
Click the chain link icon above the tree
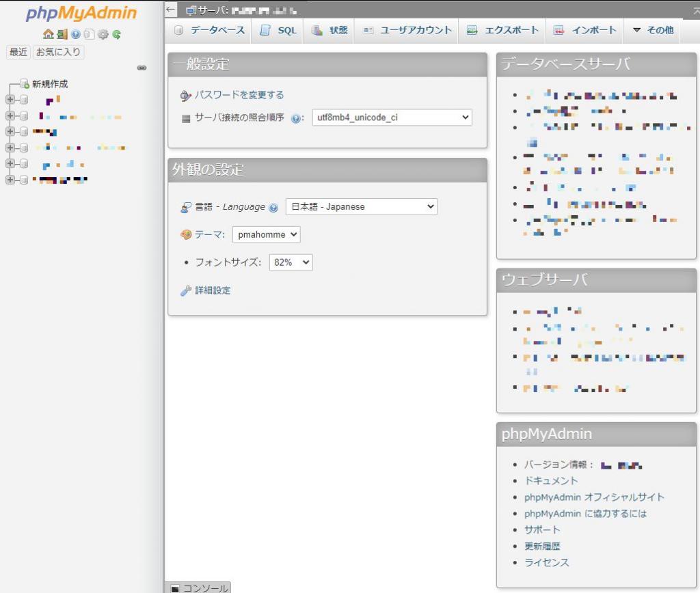click(x=142, y=68)
